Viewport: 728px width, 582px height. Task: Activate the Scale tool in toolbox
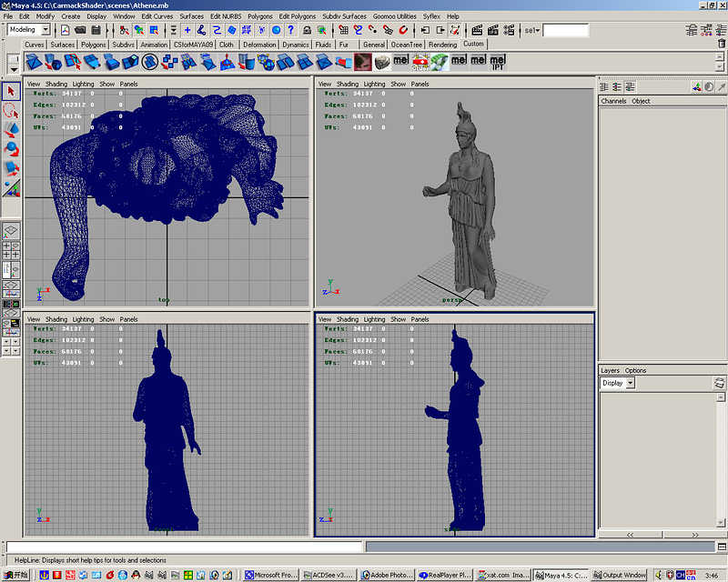[11, 168]
